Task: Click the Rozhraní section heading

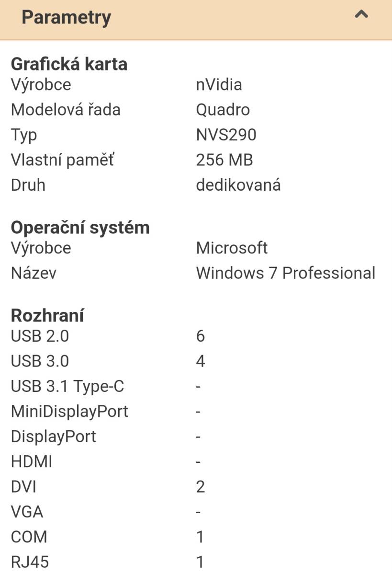Action: click(x=47, y=316)
